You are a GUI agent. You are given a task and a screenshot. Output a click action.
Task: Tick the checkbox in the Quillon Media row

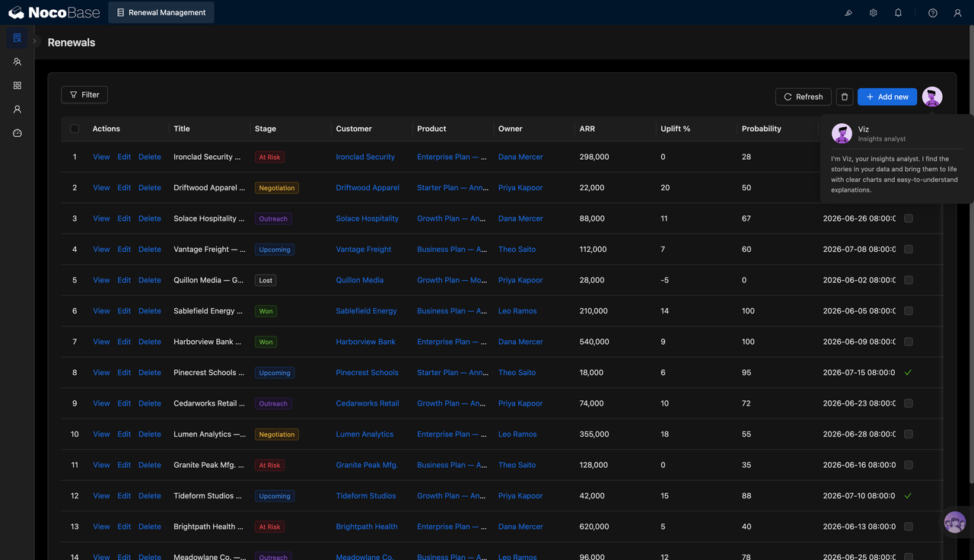909,280
